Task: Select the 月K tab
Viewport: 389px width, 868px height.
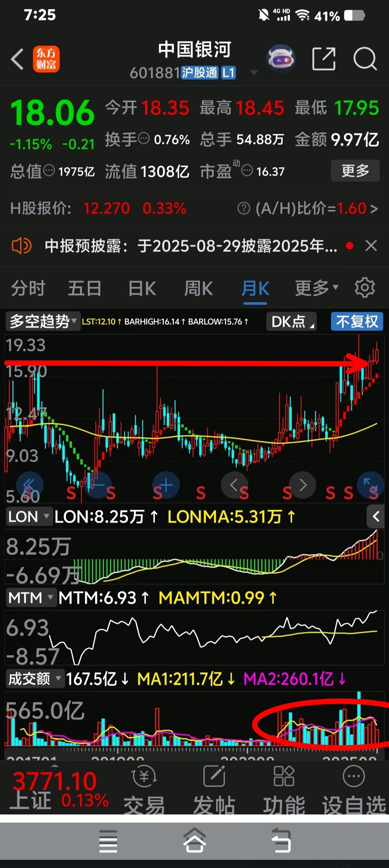Action: pos(255,288)
